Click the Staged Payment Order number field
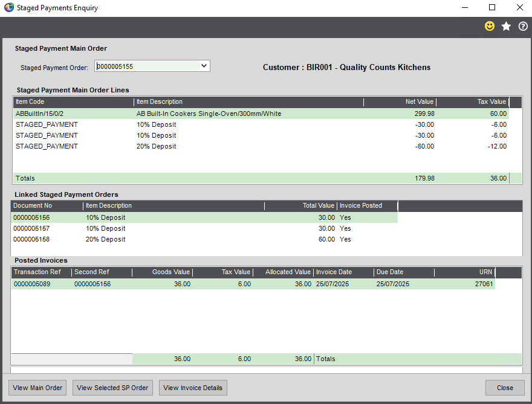Screen dimensions: 532x404 146,66
